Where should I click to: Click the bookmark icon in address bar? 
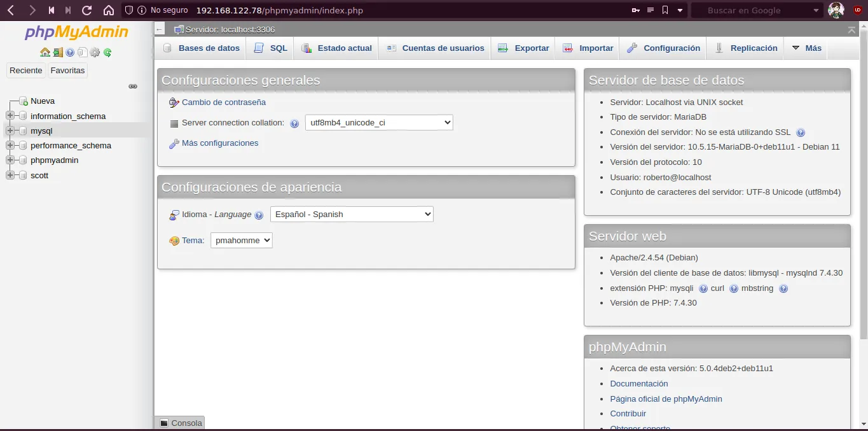click(665, 10)
